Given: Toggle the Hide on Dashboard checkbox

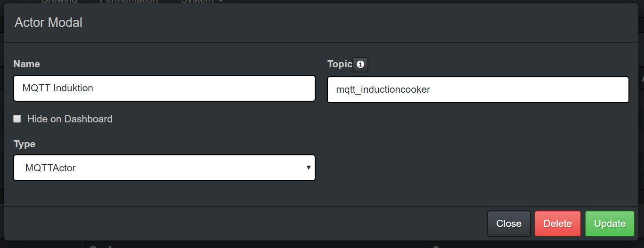Looking at the screenshot, I should tap(17, 119).
